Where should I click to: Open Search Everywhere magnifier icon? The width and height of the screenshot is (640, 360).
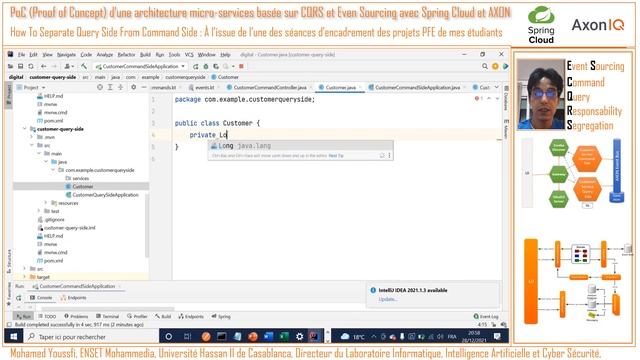(484, 66)
